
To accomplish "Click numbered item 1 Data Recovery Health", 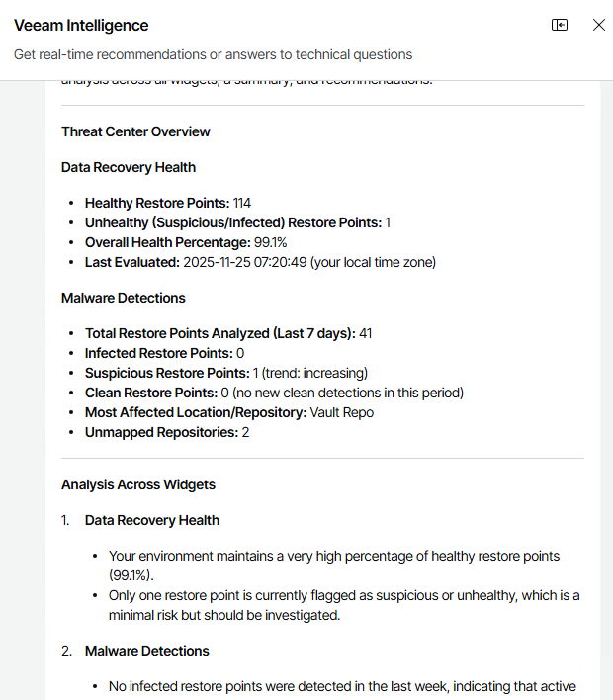I will 152,520.
